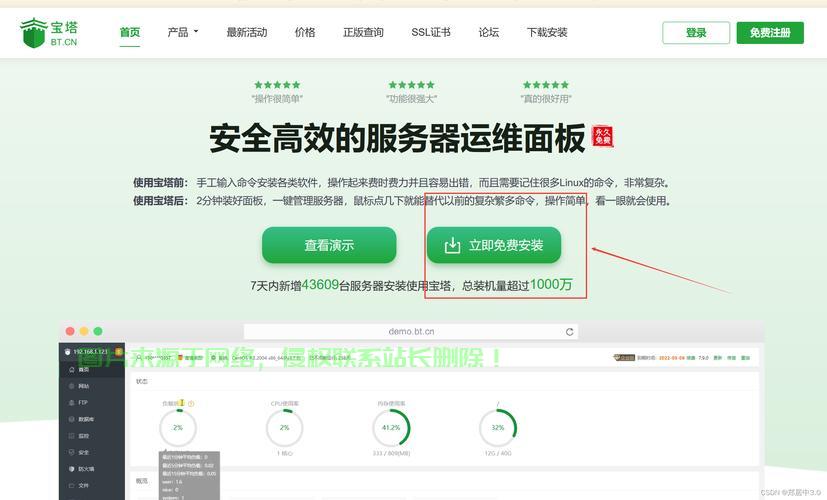Open the 论坛 nav item
Screen dimensions: 827x500
(488, 32)
